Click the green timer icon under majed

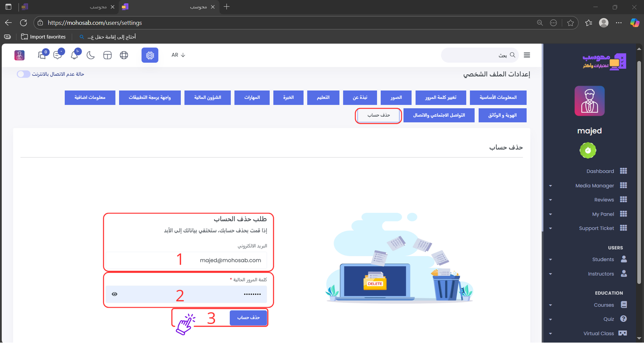click(588, 150)
